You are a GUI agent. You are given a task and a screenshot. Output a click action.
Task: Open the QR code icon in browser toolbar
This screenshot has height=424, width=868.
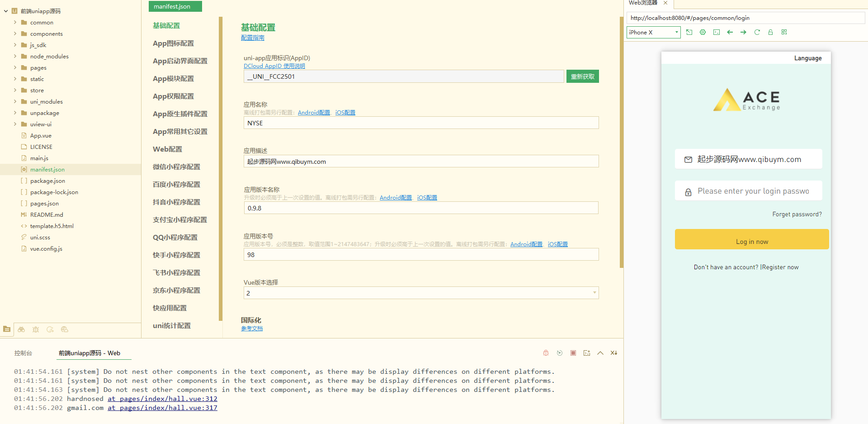pos(784,32)
